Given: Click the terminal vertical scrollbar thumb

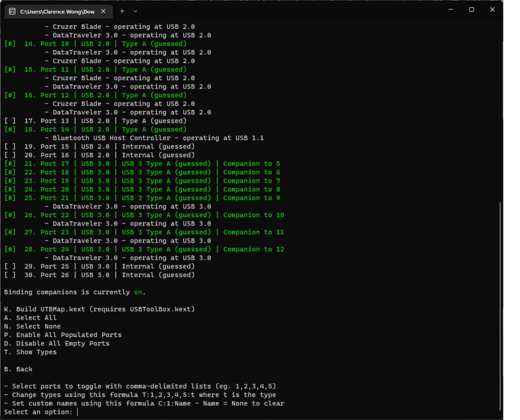Looking at the screenshot, I should (x=500, y=307).
